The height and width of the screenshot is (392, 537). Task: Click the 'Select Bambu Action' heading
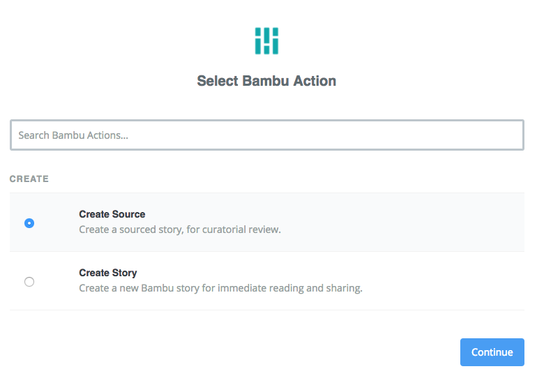[266, 81]
